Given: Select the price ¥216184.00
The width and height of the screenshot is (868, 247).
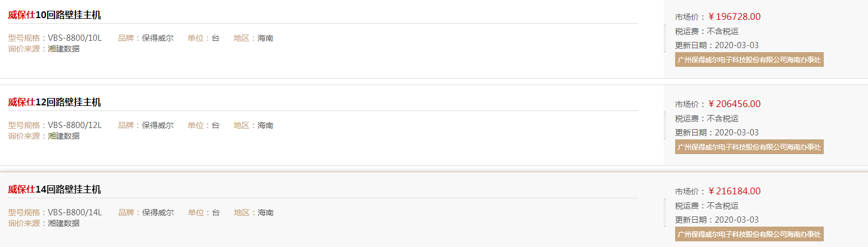Looking at the screenshot, I should pyautogui.click(x=734, y=191).
